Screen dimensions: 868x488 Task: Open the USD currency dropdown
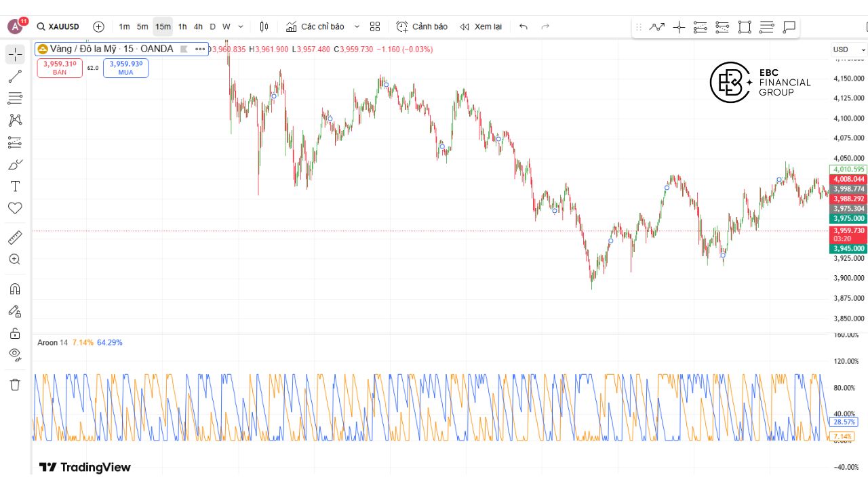848,49
